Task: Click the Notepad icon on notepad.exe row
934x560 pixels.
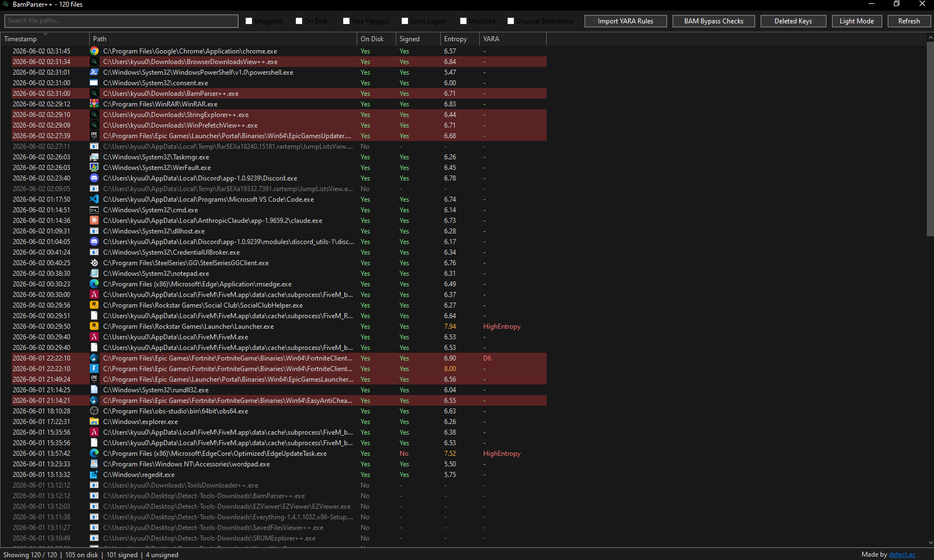Action: point(94,274)
